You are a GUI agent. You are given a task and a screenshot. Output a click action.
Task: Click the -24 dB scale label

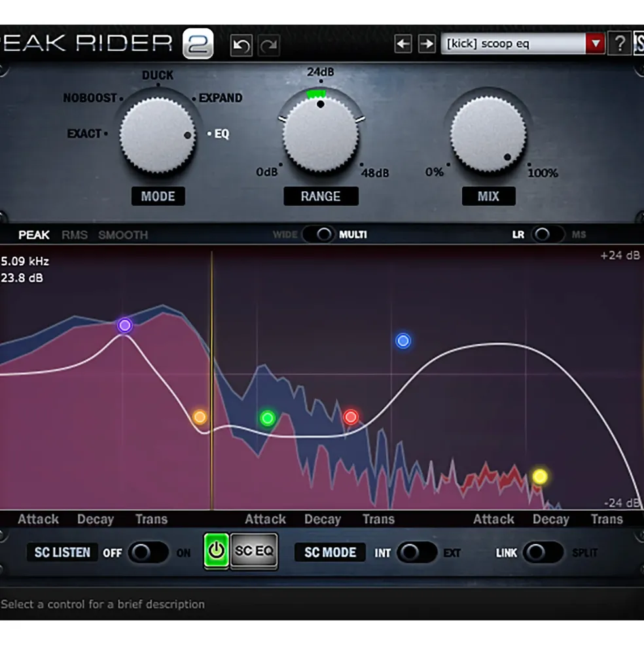(x=622, y=503)
